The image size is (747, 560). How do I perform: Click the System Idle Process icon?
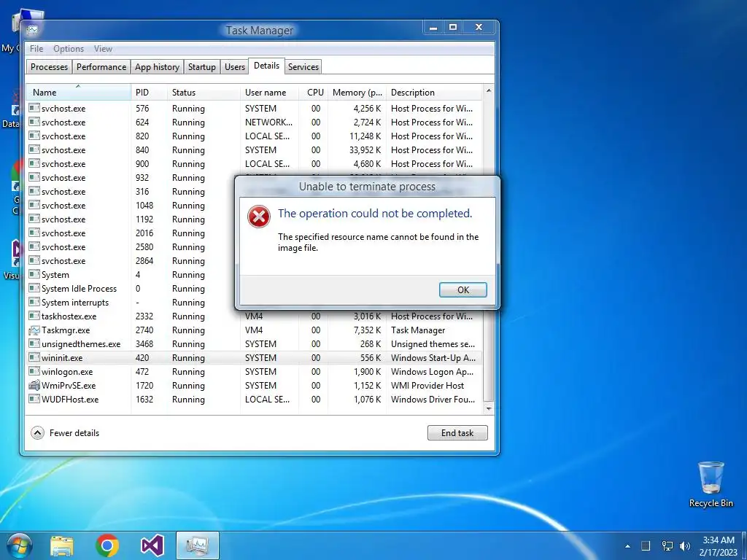(34, 289)
